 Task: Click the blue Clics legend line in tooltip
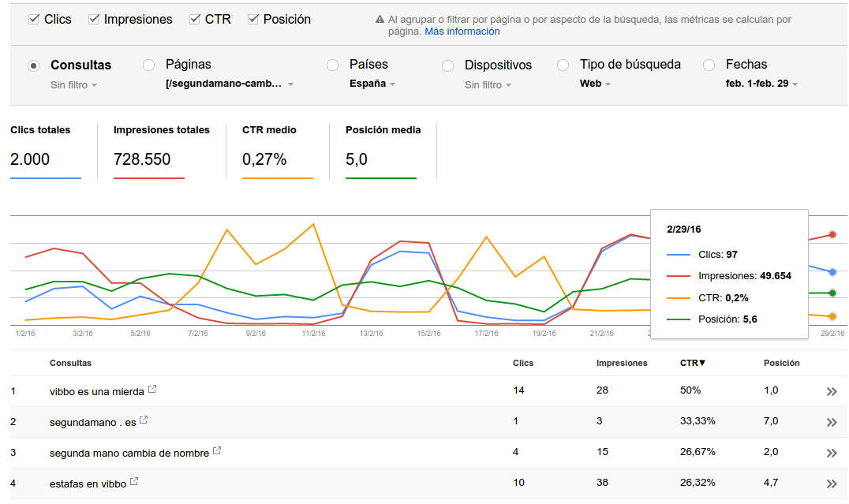point(679,255)
